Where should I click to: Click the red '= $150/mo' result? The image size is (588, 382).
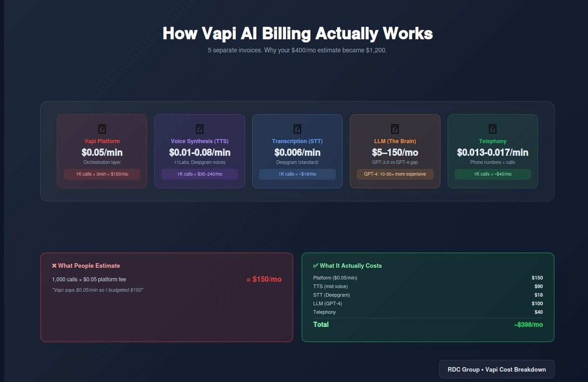(264, 280)
